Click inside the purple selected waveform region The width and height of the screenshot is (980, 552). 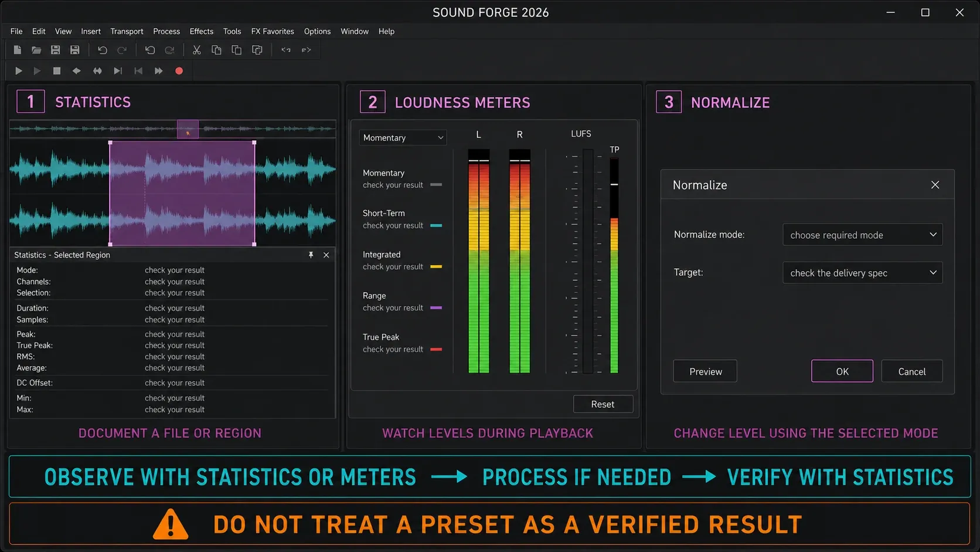tap(182, 193)
